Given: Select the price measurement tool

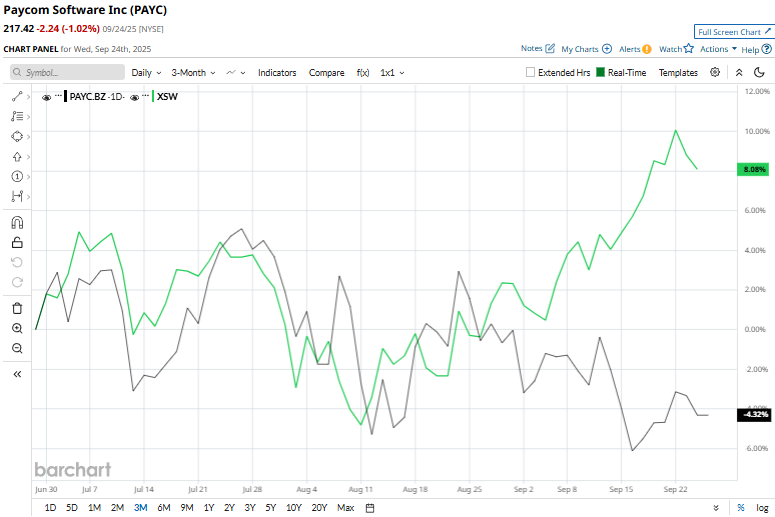Looking at the screenshot, I should [17, 196].
